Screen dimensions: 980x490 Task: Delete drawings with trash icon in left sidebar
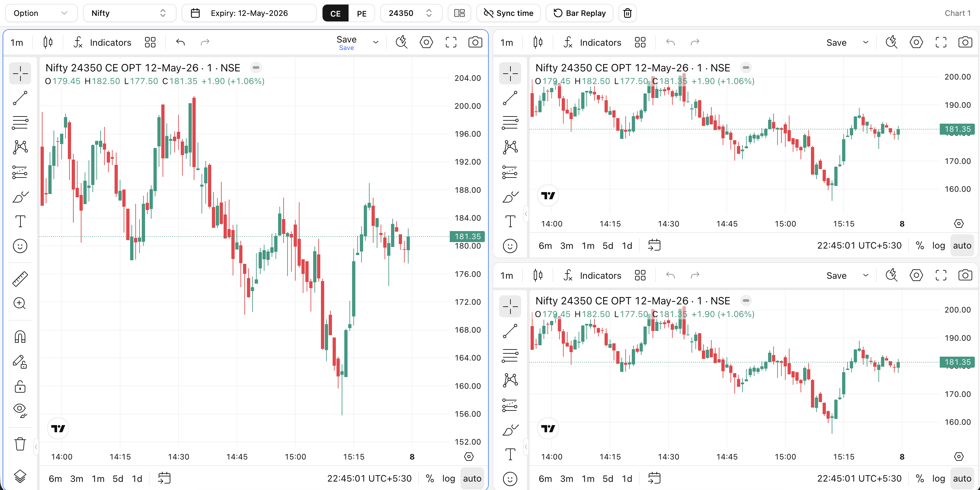click(x=20, y=444)
